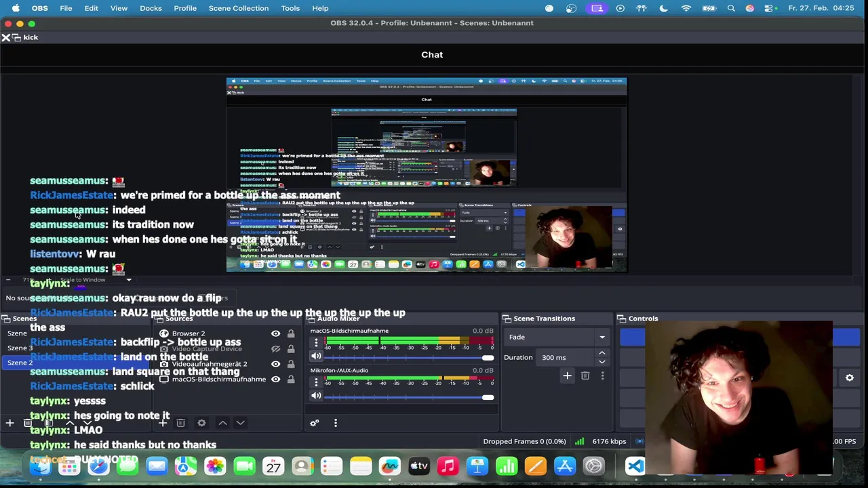The image size is (868, 488).
Task: Open the Scene Collection menu
Action: (x=239, y=8)
